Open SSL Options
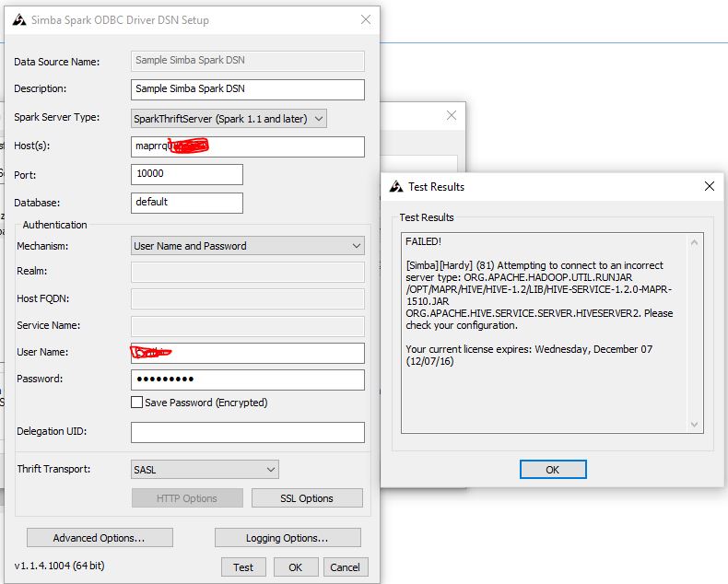Viewport: 728px width, 584px height. pos(307,498)
